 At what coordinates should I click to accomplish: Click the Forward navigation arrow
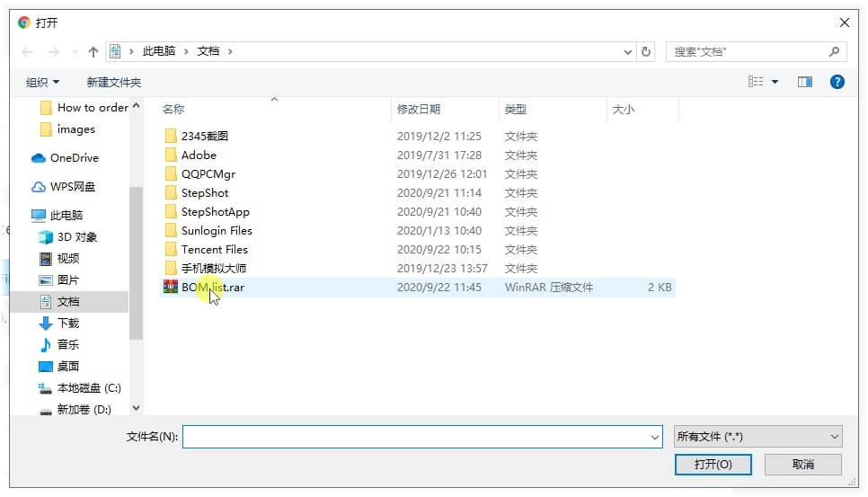pos(54,52)
